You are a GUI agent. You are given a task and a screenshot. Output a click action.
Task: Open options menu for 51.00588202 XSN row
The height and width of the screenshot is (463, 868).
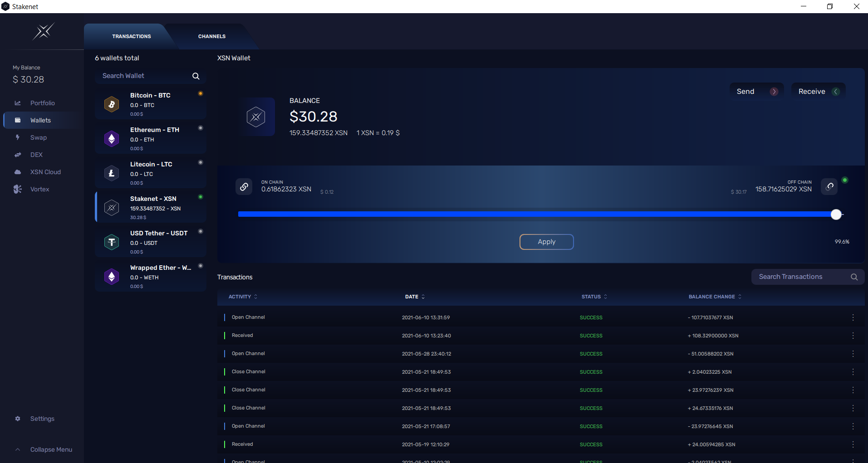coord(853,354)
